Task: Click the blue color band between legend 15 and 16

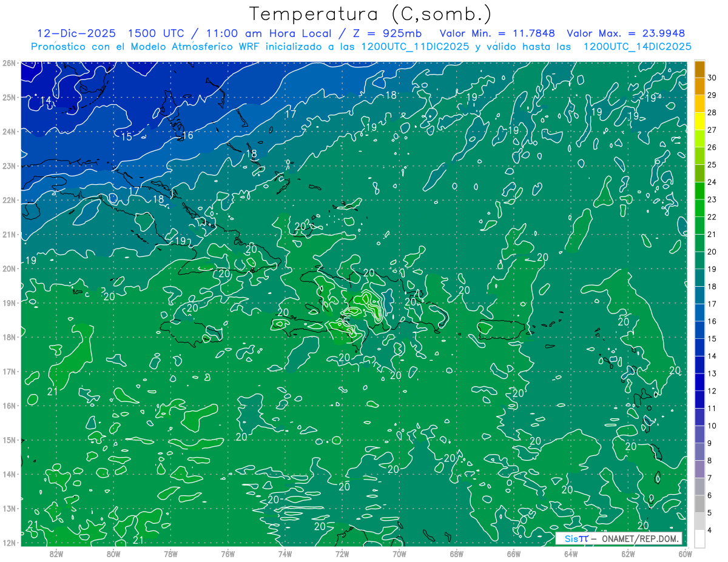Action: (699, 330)
